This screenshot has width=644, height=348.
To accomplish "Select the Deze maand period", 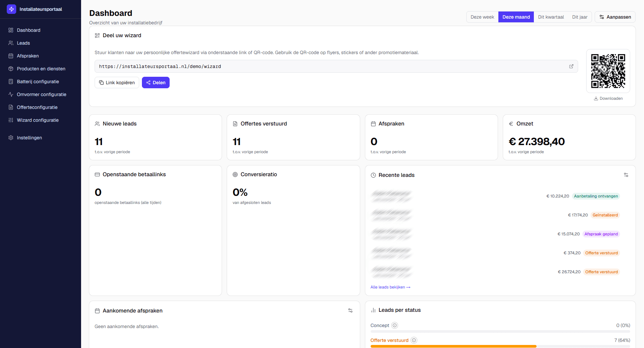I will click(516, 17).
